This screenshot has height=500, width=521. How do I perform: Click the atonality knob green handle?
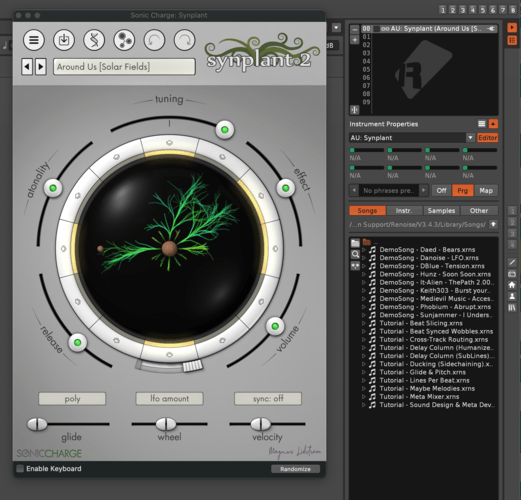tap(53, 188)
